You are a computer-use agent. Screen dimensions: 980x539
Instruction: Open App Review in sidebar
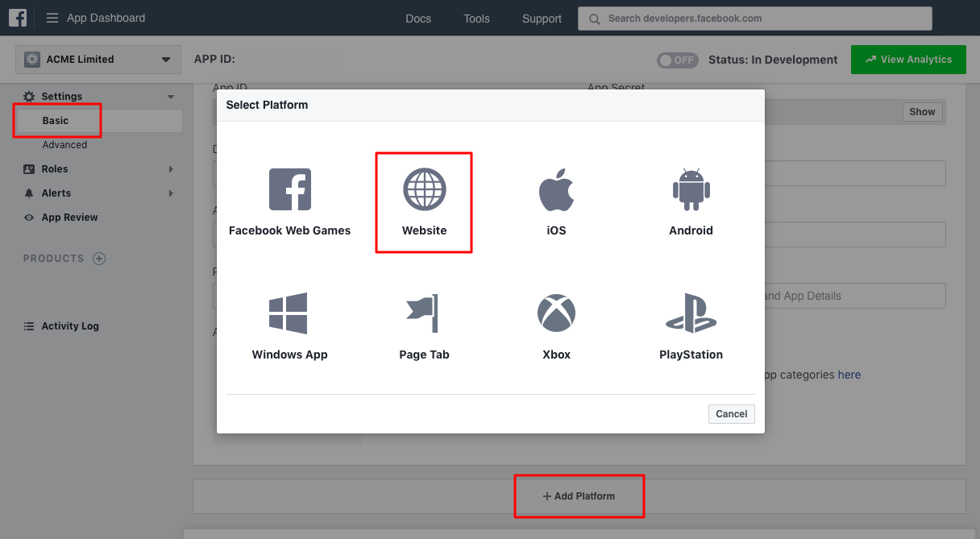[x=69, y=218]
